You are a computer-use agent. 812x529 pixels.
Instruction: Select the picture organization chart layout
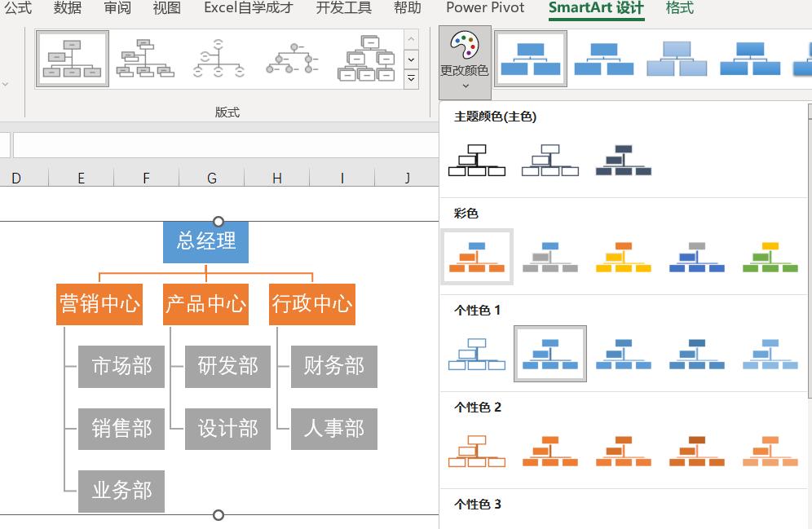(x=365, y=58)
